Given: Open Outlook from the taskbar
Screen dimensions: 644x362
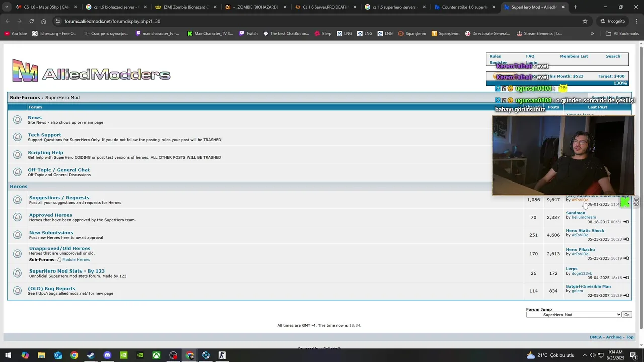Looking at the screenshot, I should coord(58,355).
